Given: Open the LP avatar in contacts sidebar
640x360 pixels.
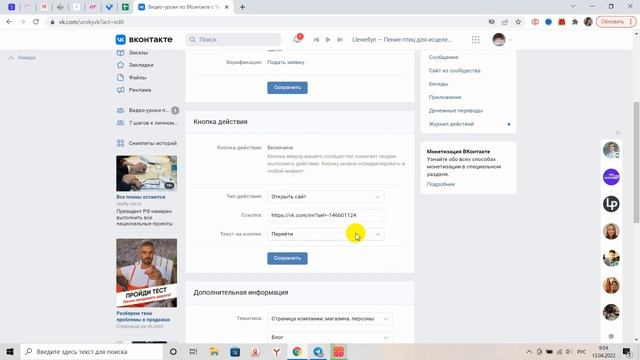Looking at the screenshot, I should point(611,204).
